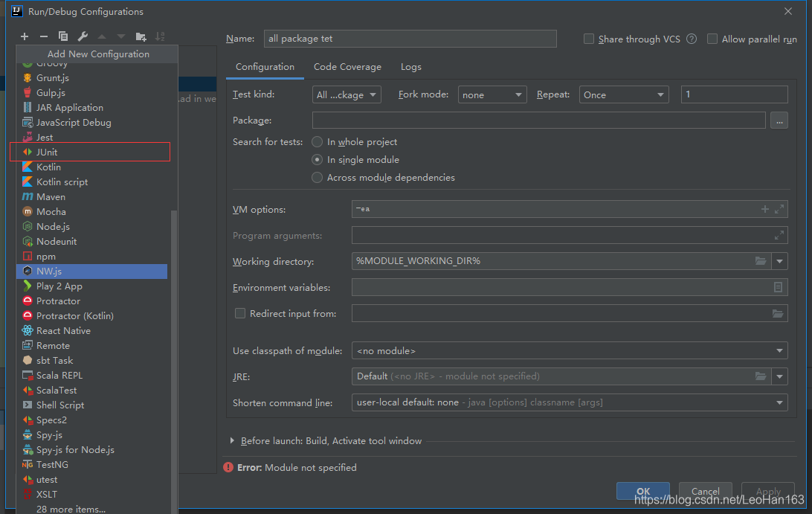This screenshot has height=514, width=812.
Task: Select Shell Script configuration type
Action: pos(92,405)
